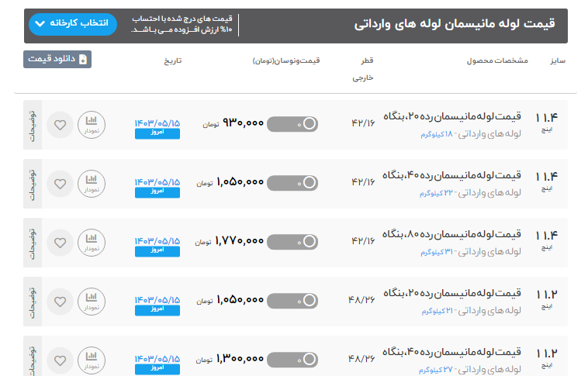Slide fluctuation switch on 22 kg pipe row
Viewport: 588px width, 376px height.
[292, 183]
